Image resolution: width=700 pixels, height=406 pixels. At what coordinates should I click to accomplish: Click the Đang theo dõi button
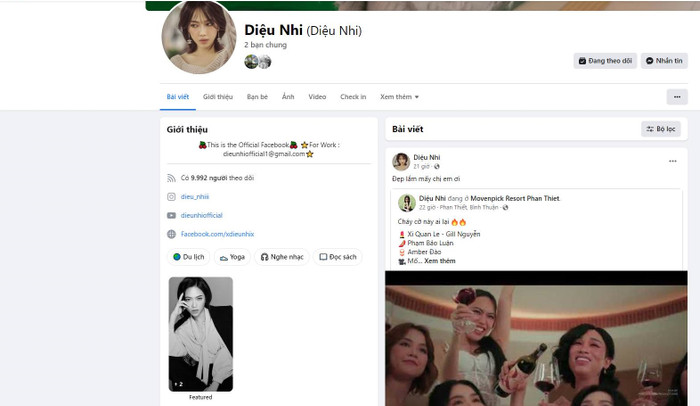point(605,61)
